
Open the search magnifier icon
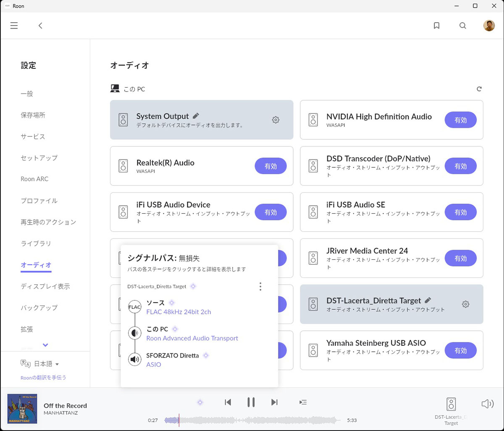coord(462,26)
